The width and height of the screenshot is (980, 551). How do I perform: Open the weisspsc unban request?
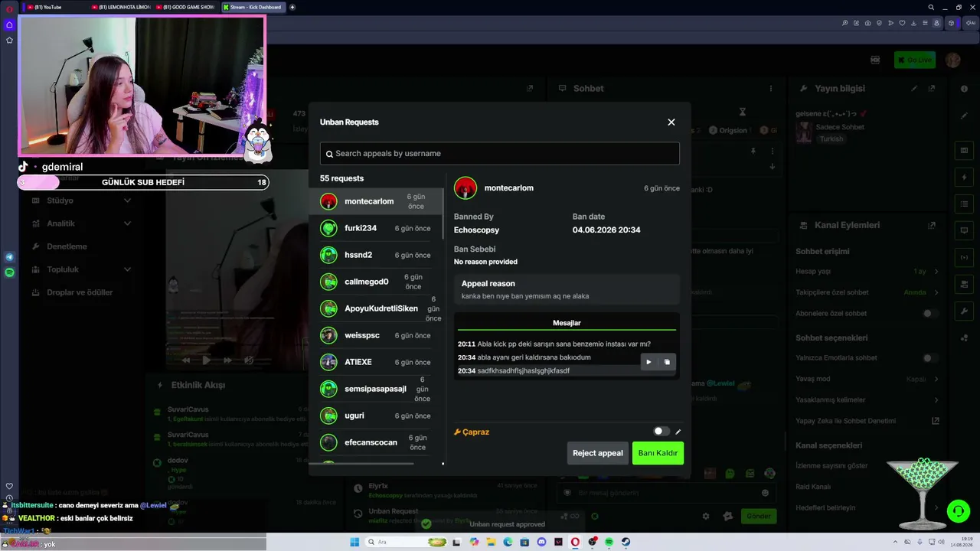pyautogui.click(x=375, y=335)
